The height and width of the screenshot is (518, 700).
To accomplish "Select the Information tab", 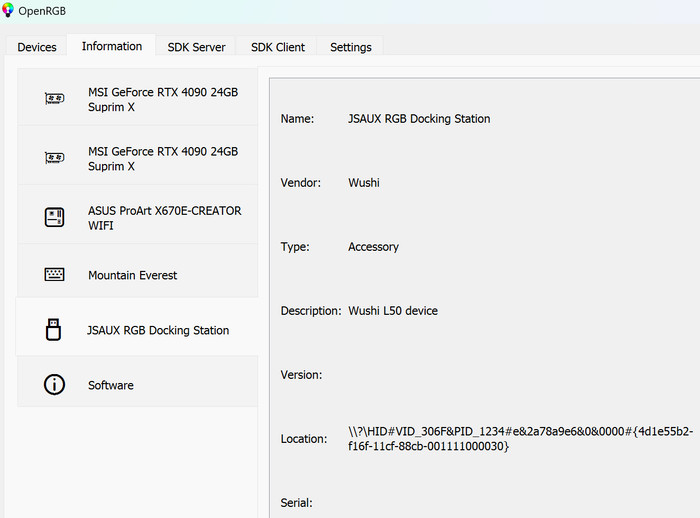I will pyautogui.click(x=112, y=46).
